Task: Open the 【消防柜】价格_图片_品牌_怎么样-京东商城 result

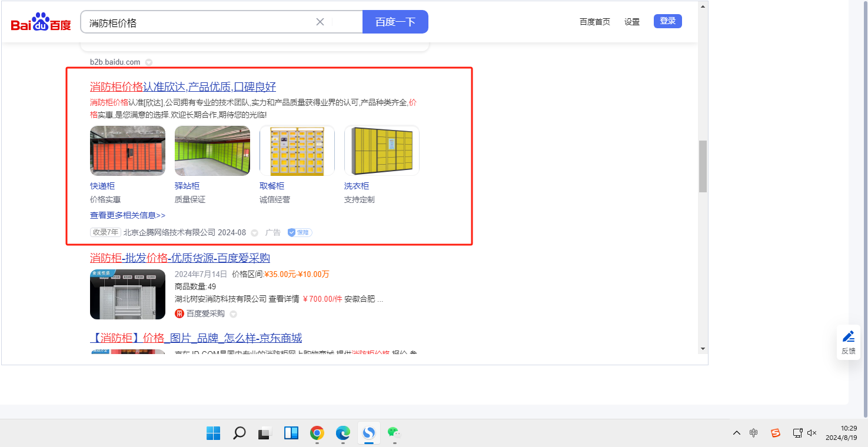Action: point(196,338)
